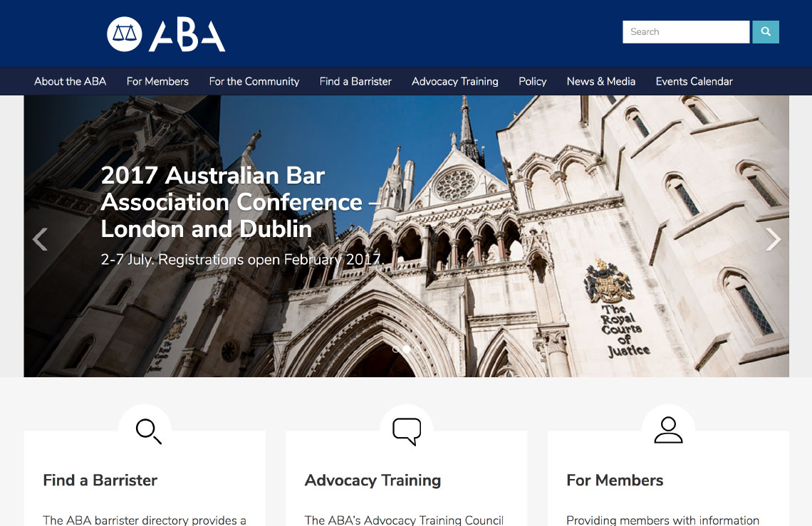Open the For the Community menu

[x=254, y=81]
